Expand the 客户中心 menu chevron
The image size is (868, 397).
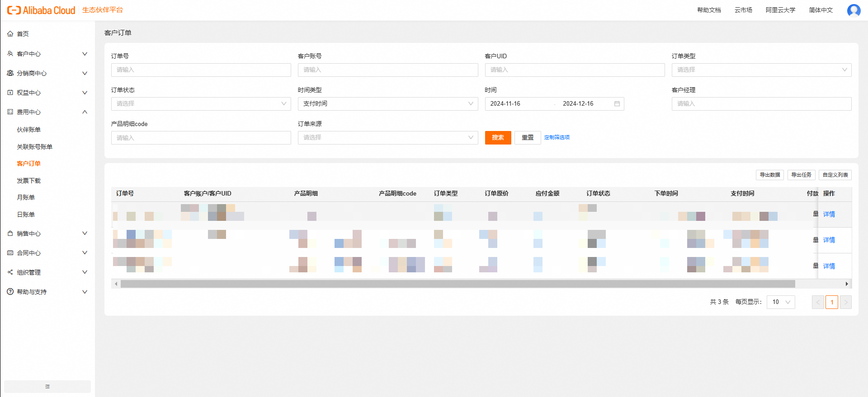[85, 54]
